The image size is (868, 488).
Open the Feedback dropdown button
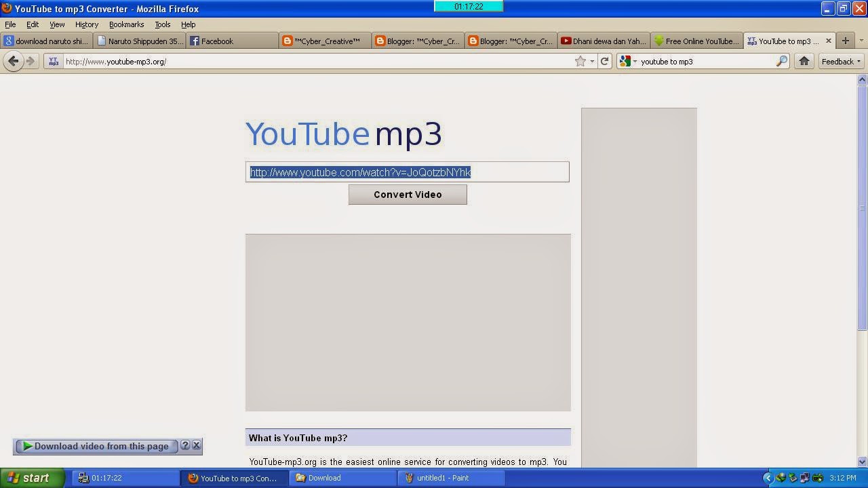pos(841,61)
